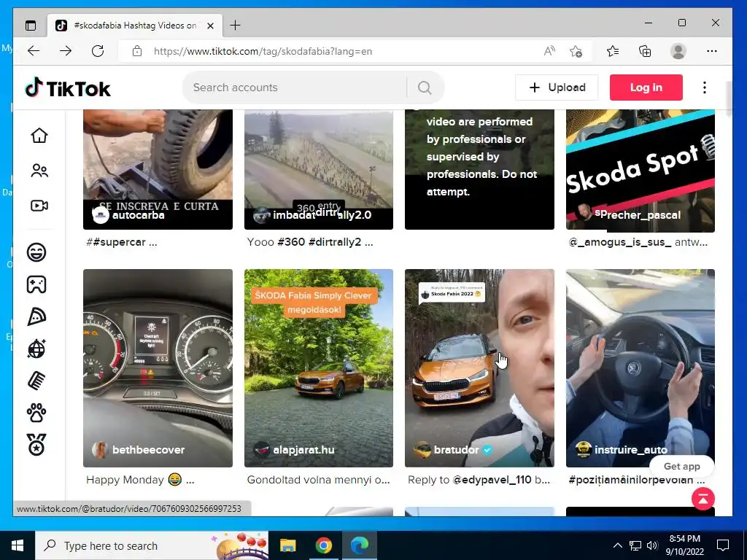Open the three-dot more options menu in TikTok
The width and height of the screenshot is (747, 560).
[705, 87]
